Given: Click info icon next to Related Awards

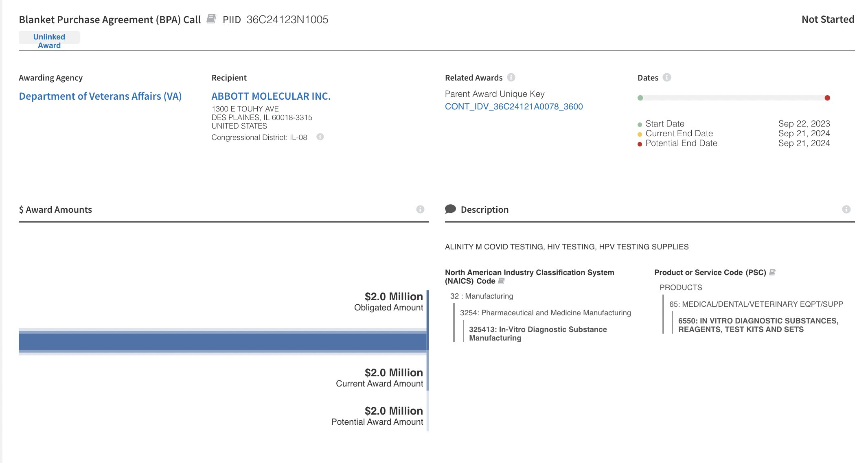Looking at the screenshot, I should click(511, 77).
